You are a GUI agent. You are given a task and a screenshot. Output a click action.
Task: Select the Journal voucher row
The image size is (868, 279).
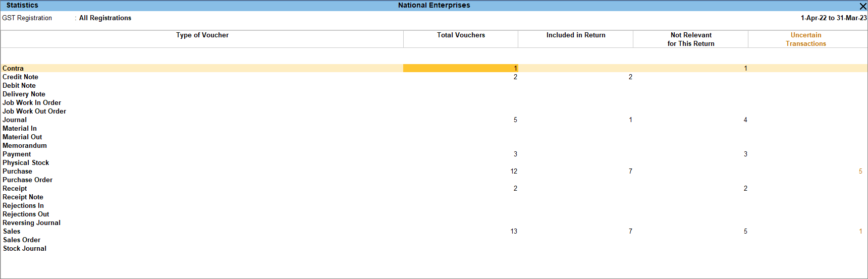point(434,120)
